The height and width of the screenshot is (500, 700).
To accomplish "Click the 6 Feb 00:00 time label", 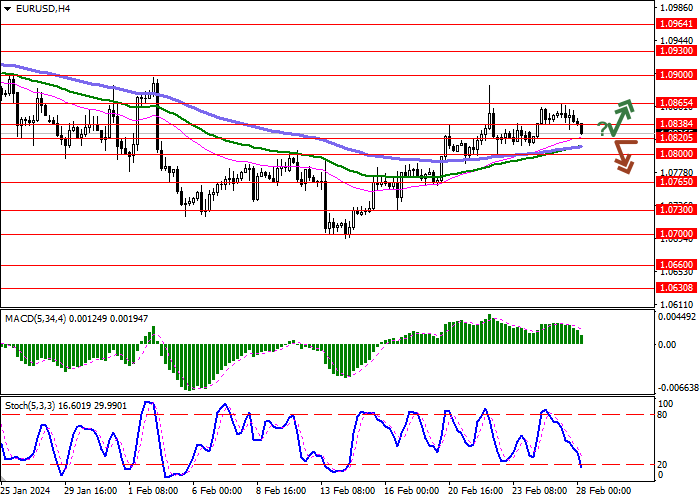I will [x=217, y=491].
